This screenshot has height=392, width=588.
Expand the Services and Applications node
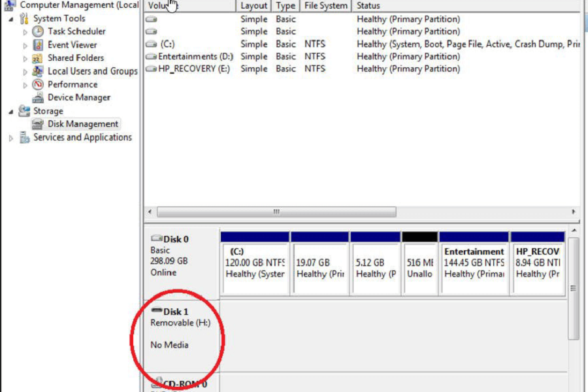click(x=11, y=138)
